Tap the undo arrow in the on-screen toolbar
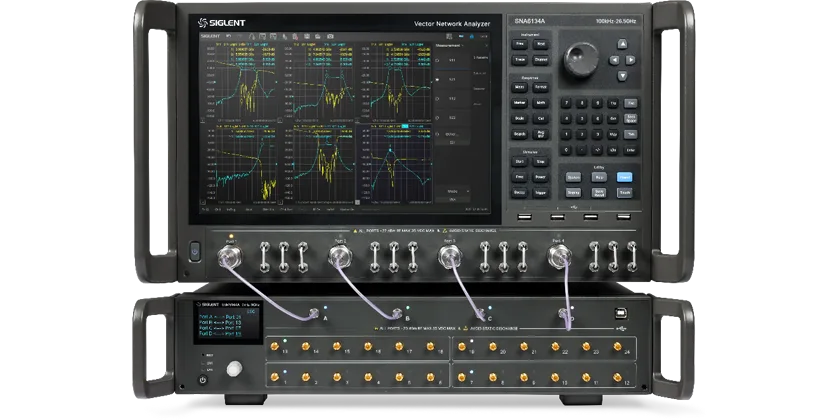 pyautogui.click(x=229, y=36)
